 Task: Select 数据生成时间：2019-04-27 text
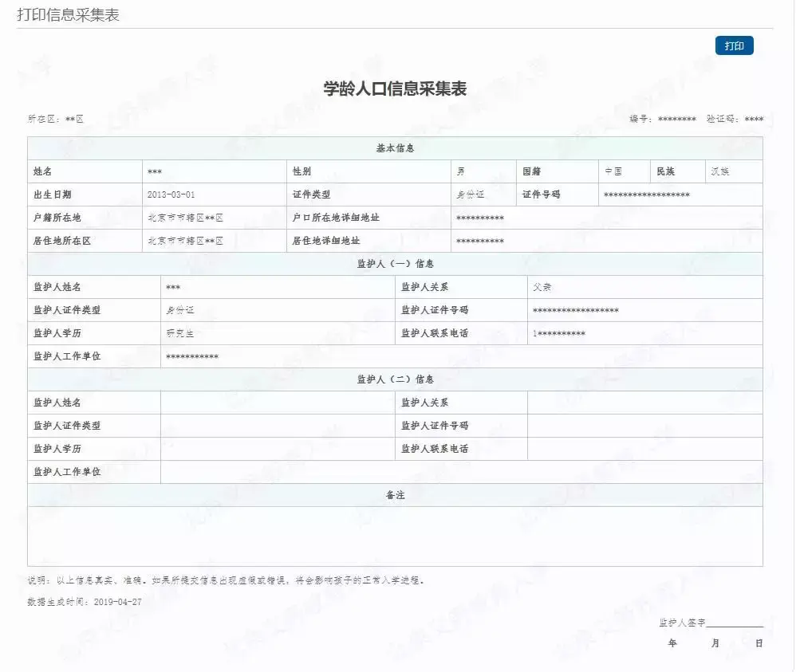pyautogui.click(x=85, y=602)
